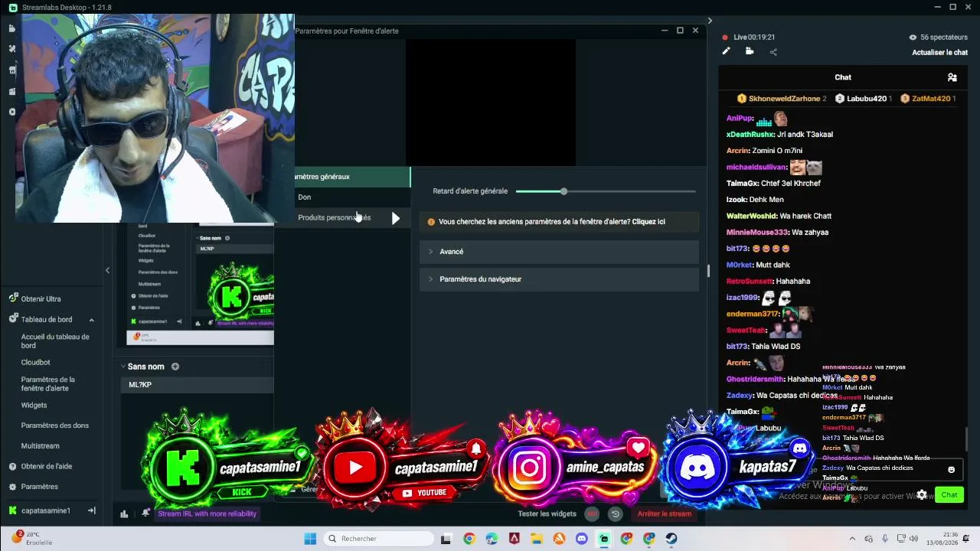Open Steam from the taskbar

pyautogui.click(x=671, y=539)
